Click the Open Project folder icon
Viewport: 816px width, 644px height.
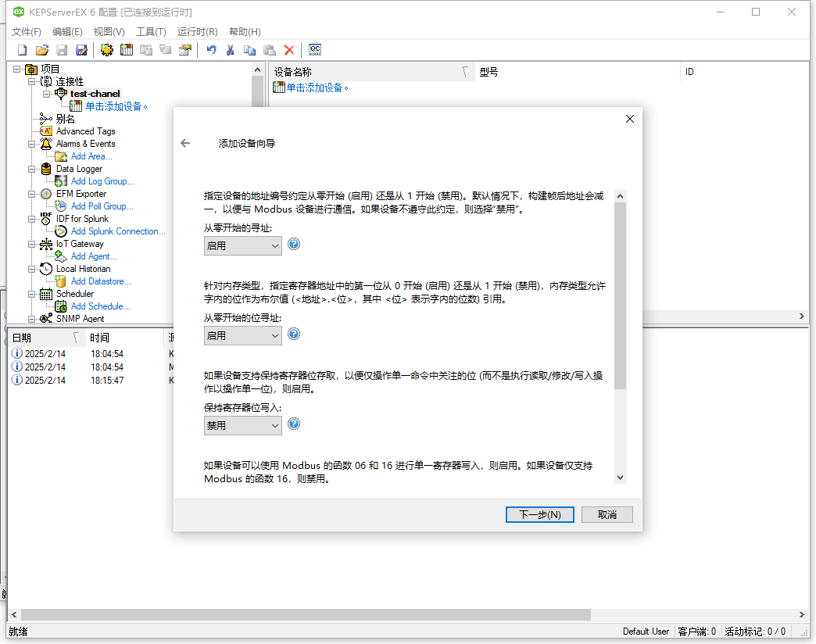(x=42, y=50)
